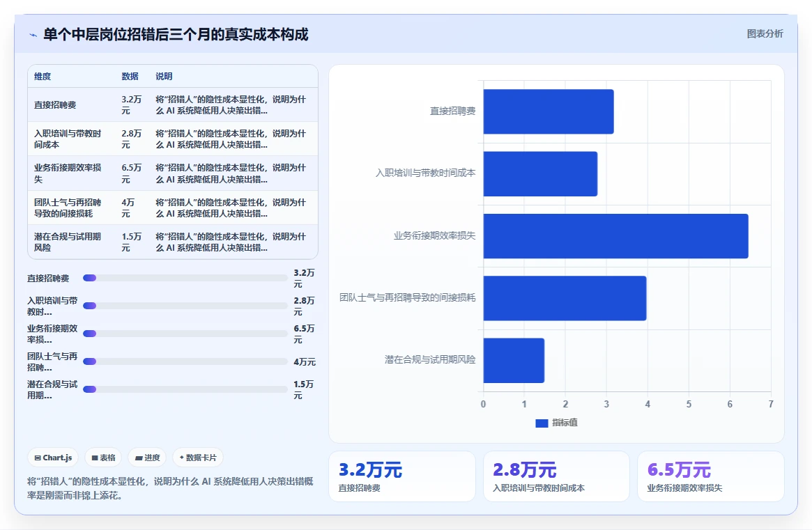The width and height of the screenshot is (812, 530).
Task: Click the 4万元 value beside progress bar
Action: 305,361
